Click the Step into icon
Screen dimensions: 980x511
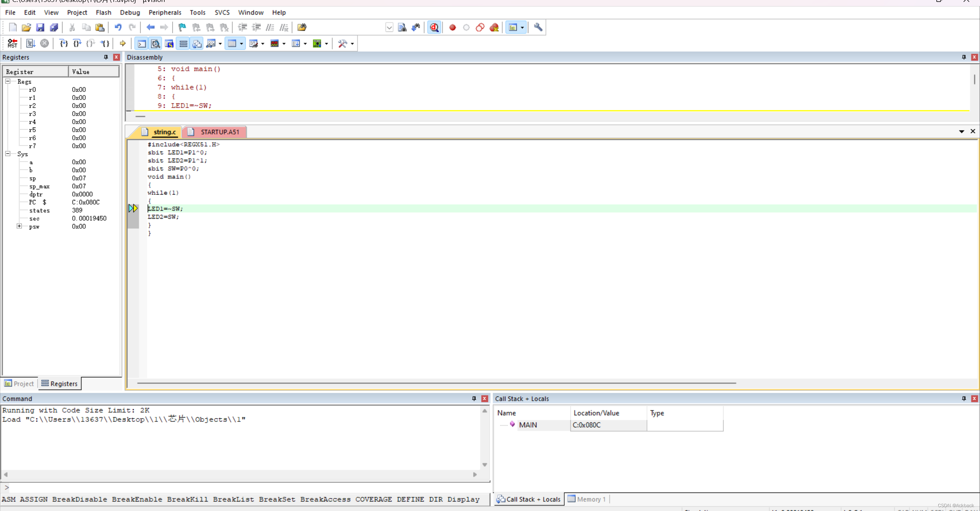click(x=64, y=43)
